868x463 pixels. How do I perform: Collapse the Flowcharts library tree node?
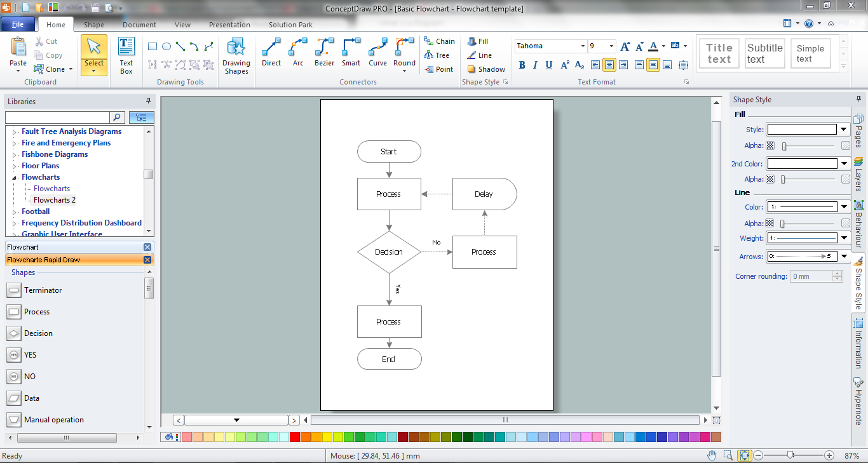pyautogui.click(x=15, y=178)
